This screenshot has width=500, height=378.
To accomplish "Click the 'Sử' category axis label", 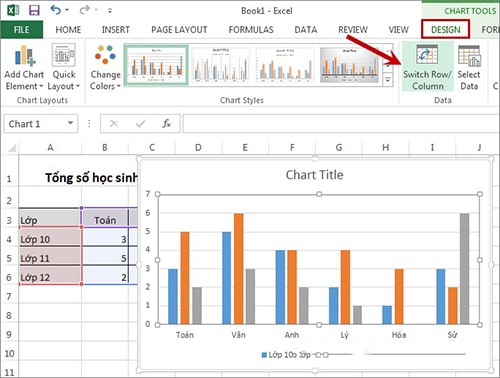I will [x=452, y=335].
